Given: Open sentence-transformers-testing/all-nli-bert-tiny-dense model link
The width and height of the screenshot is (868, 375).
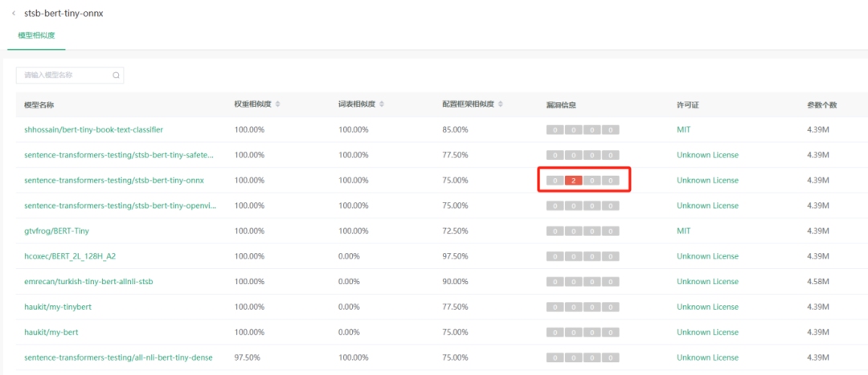Looking at the screenshot, I should pos(118,357).
